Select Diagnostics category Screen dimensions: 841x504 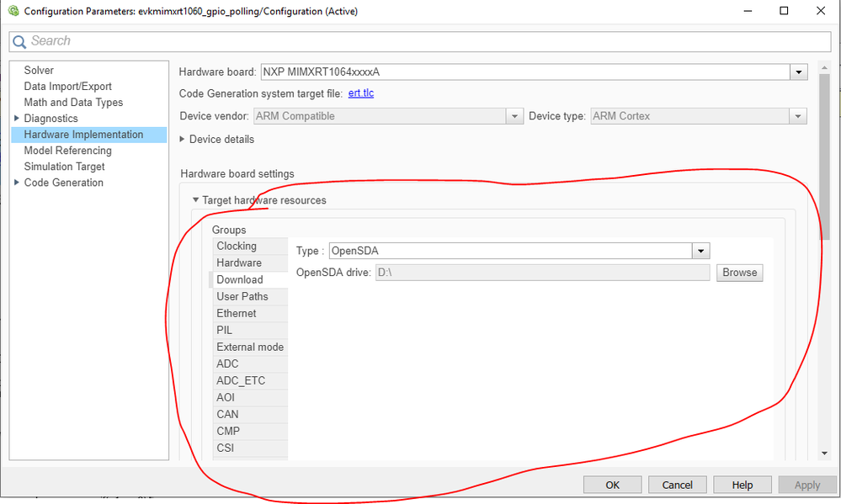click(x=51, y=119)
